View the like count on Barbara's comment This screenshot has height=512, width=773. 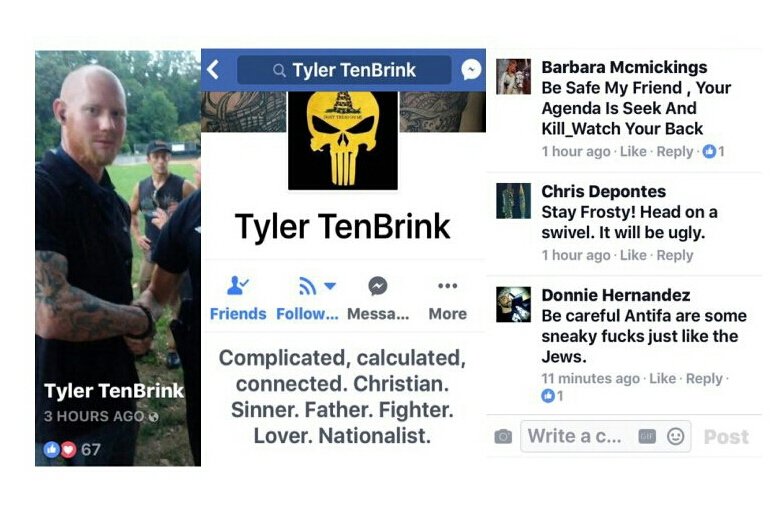[x=713, y=151]
